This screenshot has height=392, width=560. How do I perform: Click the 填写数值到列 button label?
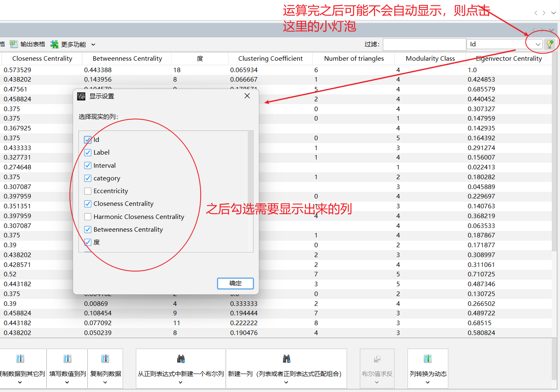[68, 374]
